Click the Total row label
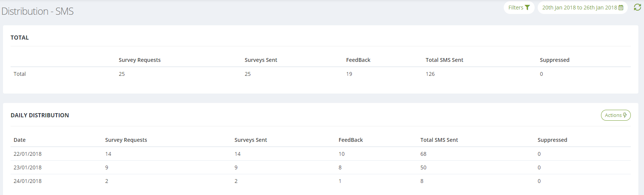 (20, 74)
